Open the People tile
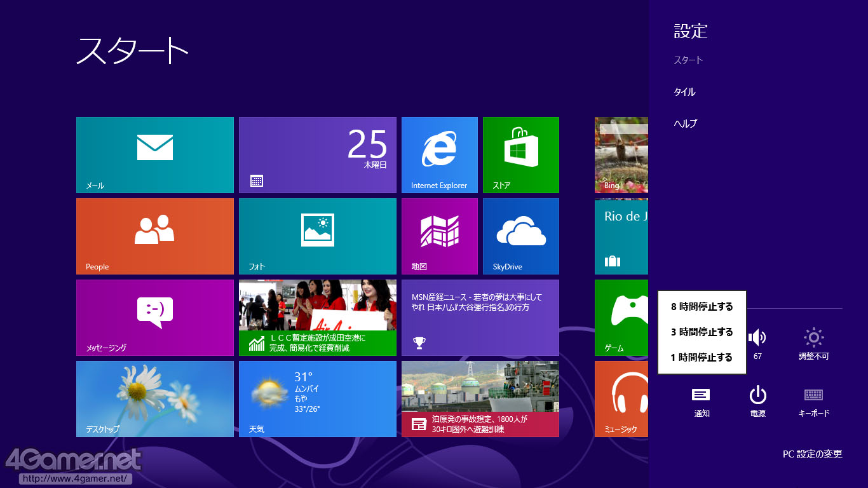This screenshot has height=488, width=868. [x=155, y=236]
